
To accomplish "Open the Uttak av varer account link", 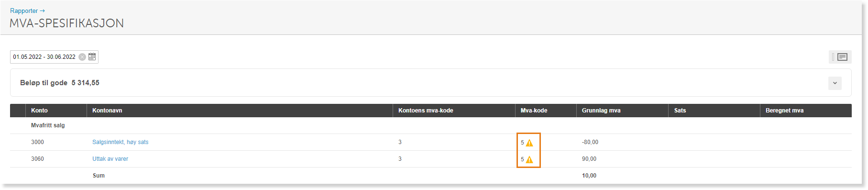I will point(110,159).
